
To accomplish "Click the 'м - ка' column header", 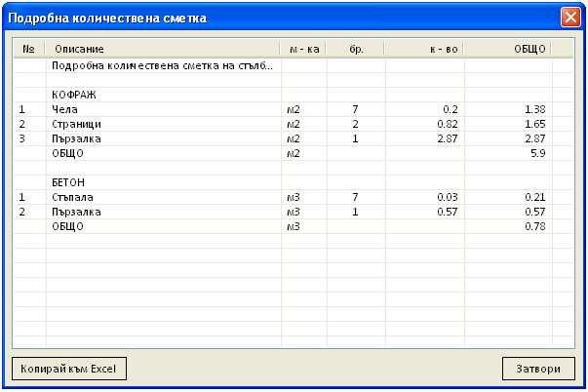I will pos(303,49).
